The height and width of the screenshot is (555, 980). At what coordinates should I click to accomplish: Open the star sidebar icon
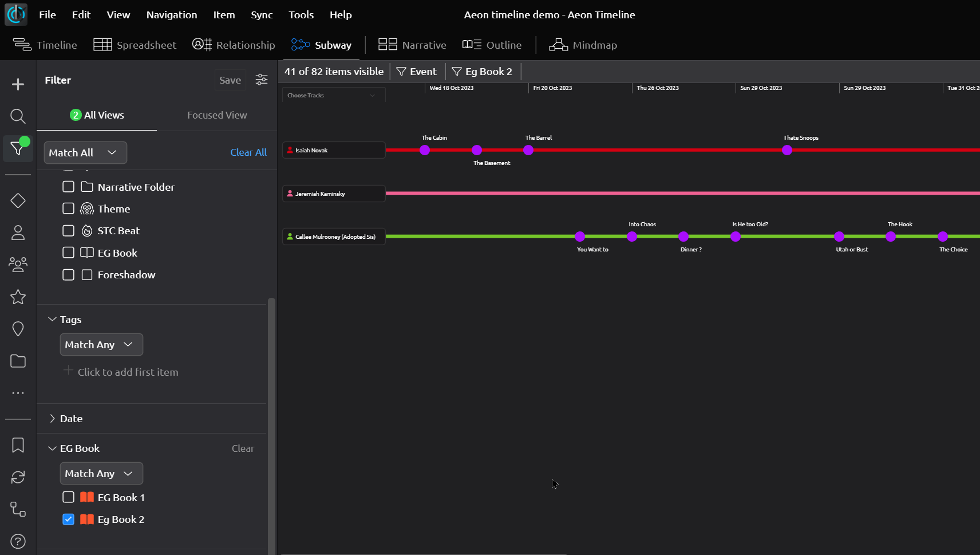click(18, 297)
